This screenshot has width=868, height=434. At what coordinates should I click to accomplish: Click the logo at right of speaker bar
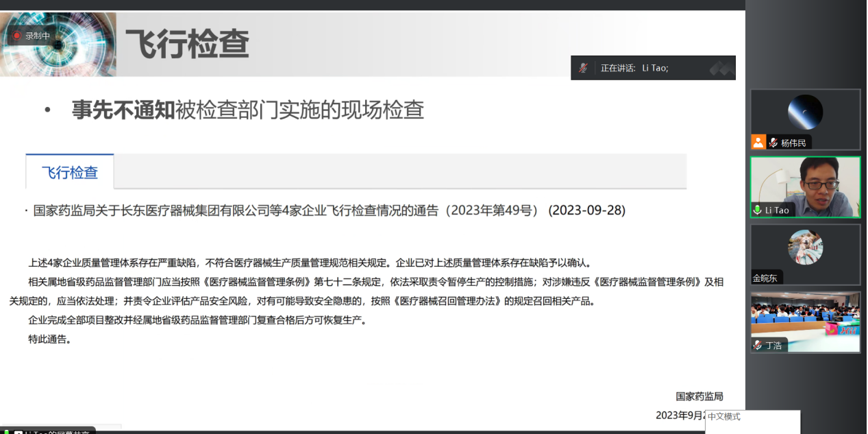pos(721,68)
